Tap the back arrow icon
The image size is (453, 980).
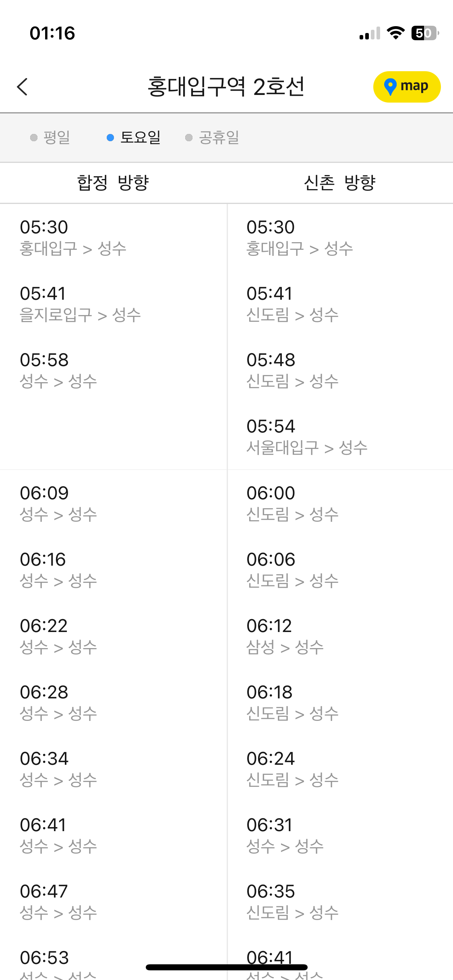23,86
